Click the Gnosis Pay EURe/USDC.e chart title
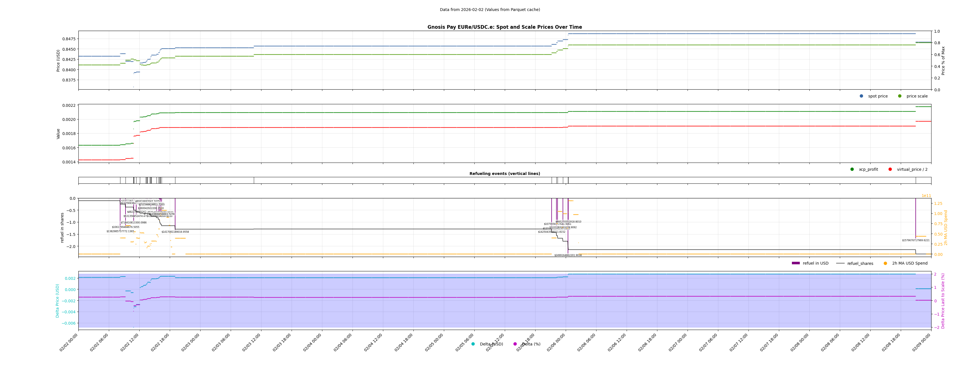This screenshot has width=980, height=388. pyautogui.click(x=505, y=27)
